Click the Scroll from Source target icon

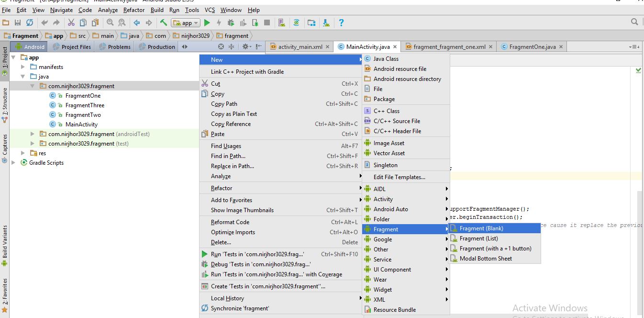click(x=221, y=46)
